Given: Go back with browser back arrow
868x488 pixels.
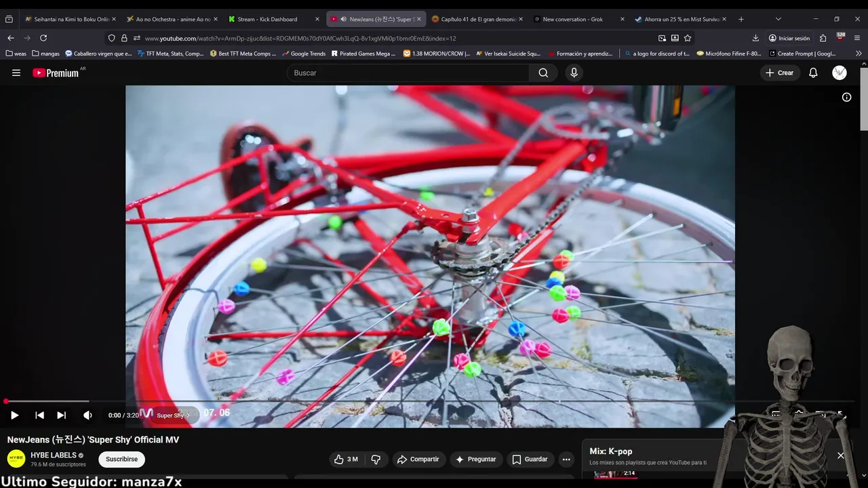Looking at the screenshot, I should pos(10,38).
